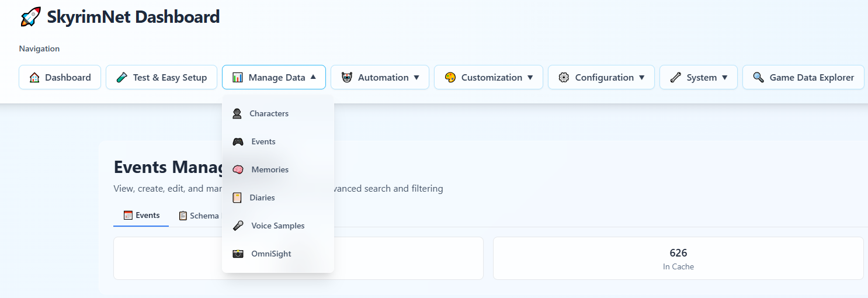This screenshot has width=868, height=298.
Task: Click the Characters person icon
Action: (237, 113)
